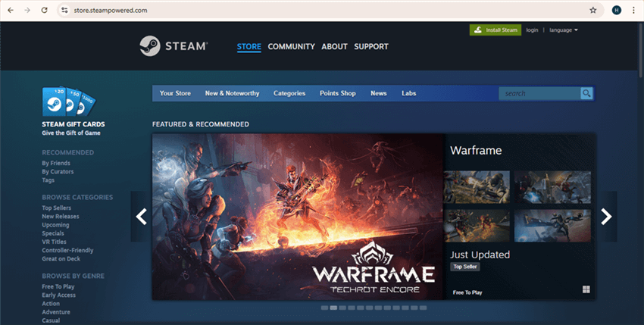This screenshot has width=644, height=325.
Task: Open site information icon in address bar
Action: coord(64,11)
